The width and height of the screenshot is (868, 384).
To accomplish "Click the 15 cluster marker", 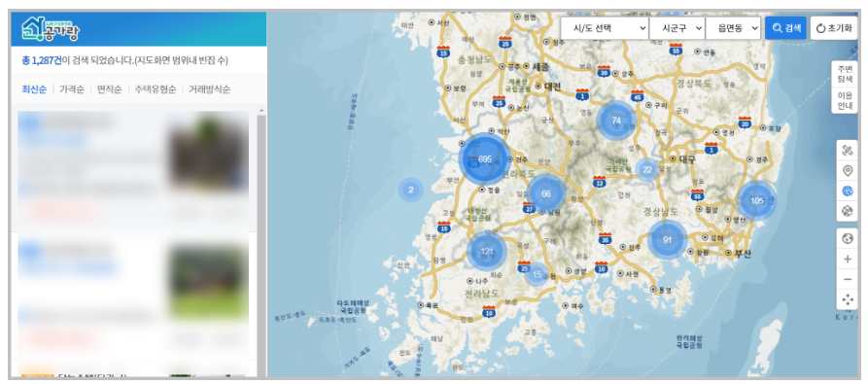I will (x=537, y=274).
